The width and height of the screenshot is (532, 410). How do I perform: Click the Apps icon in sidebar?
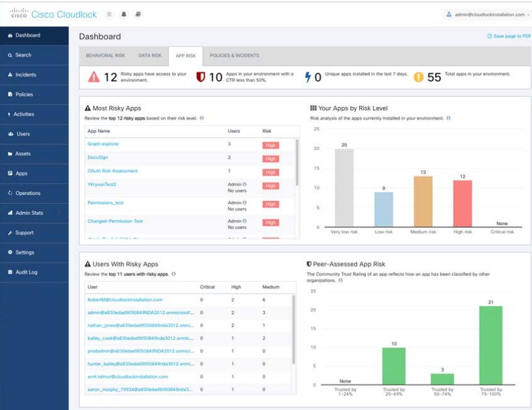tap(10, 173)
